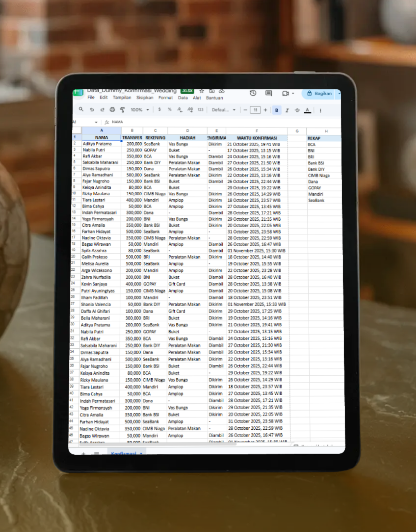The width and height of the screenshot is (416, 532).
Task: Select the cell containing Daffa Al Ghifari
Action: pyautogui.click(x=100, y=311)
